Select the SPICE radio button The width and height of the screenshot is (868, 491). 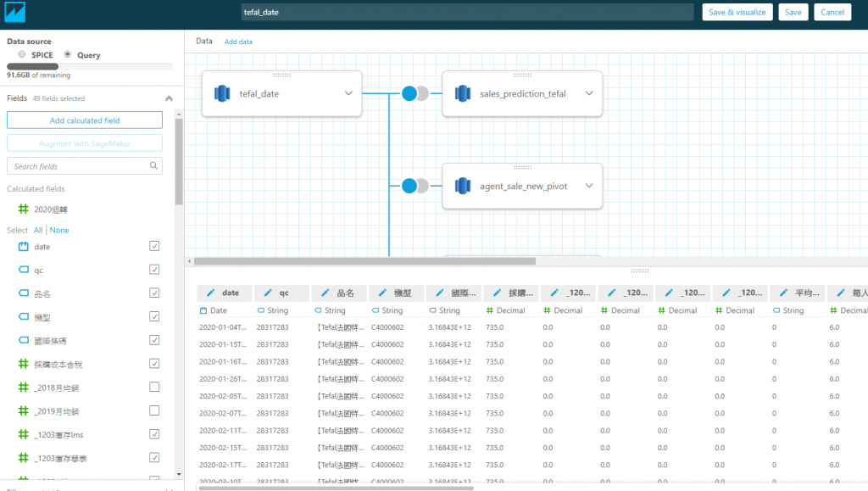coord(21,54)
